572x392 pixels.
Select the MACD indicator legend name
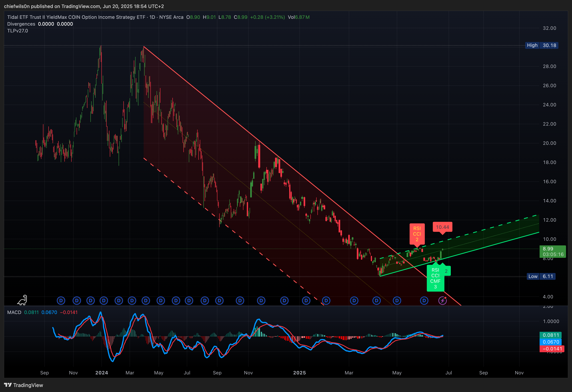point(14,312)
